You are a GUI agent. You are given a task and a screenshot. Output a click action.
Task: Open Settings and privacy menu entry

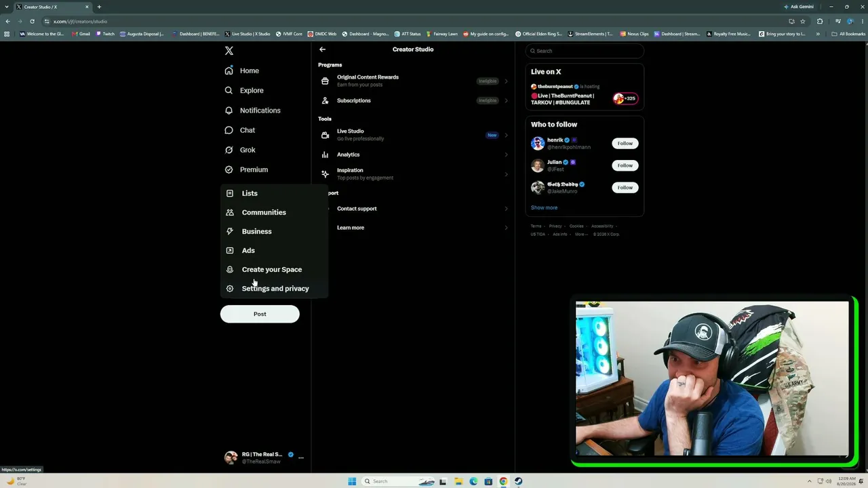click(275, 288)
